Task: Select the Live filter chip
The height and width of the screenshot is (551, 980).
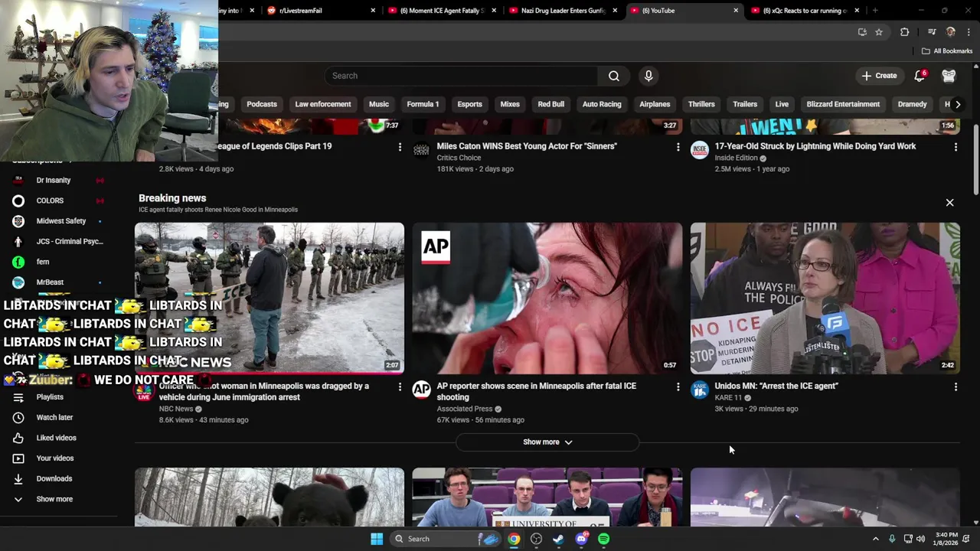Action: click(782, 104)
